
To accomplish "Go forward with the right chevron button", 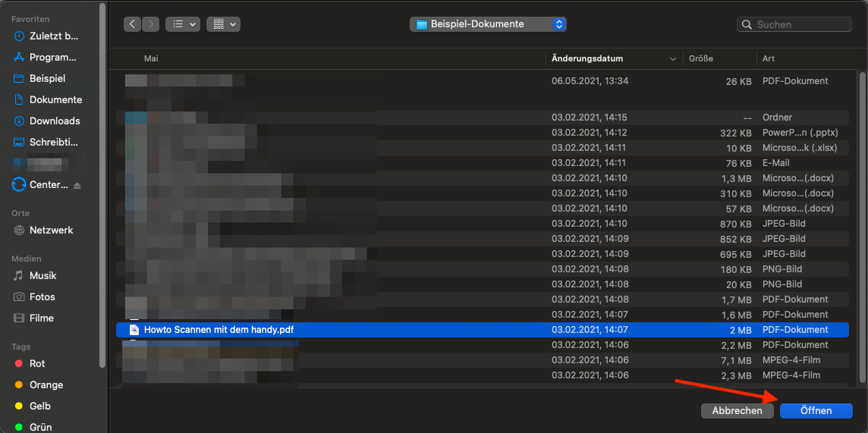I will 150,24.
